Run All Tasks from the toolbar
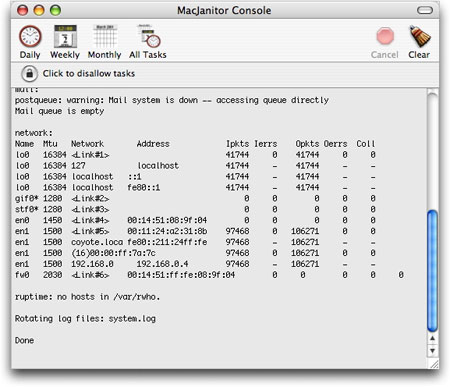 coord(148,42)
